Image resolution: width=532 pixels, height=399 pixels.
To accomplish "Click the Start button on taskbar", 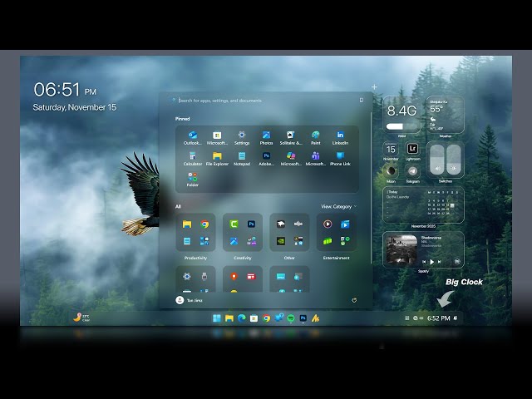I will click(216, 318).
